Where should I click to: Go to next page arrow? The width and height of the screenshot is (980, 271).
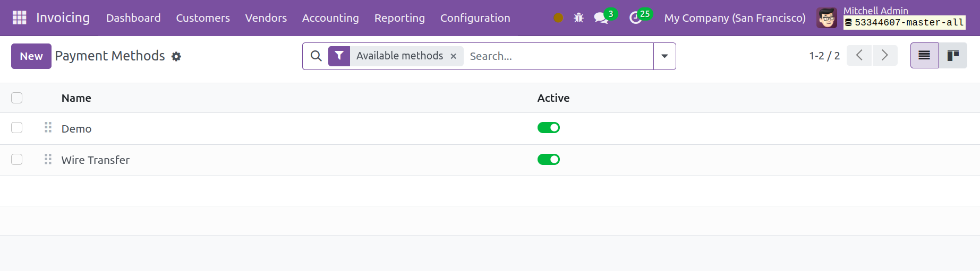(x=885, y=56)
